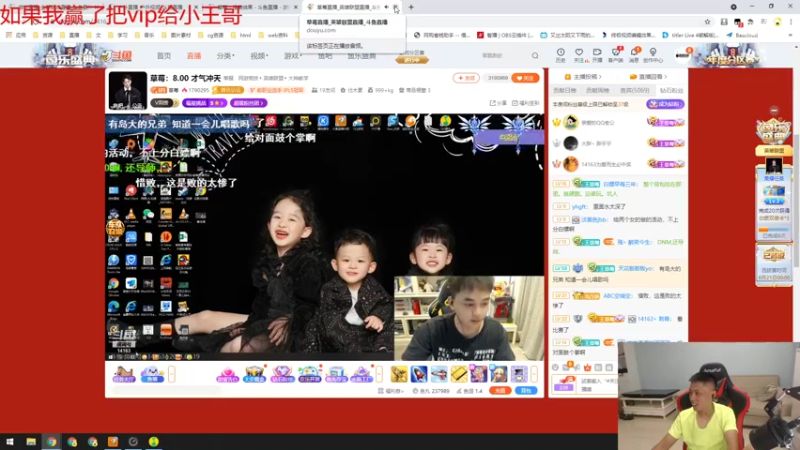Click the blue 背包 backpack button
800x450 pixels.
pyautogui.click(x=526, y=390)
